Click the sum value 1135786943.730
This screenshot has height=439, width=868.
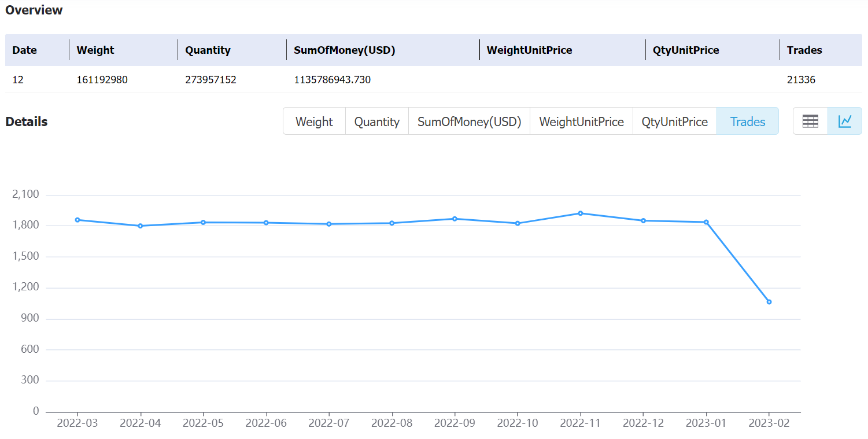pos(332,80)
